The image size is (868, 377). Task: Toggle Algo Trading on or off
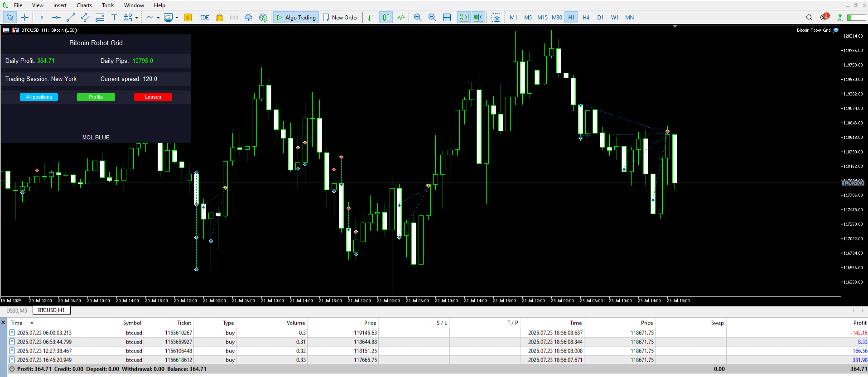point(296,18)
